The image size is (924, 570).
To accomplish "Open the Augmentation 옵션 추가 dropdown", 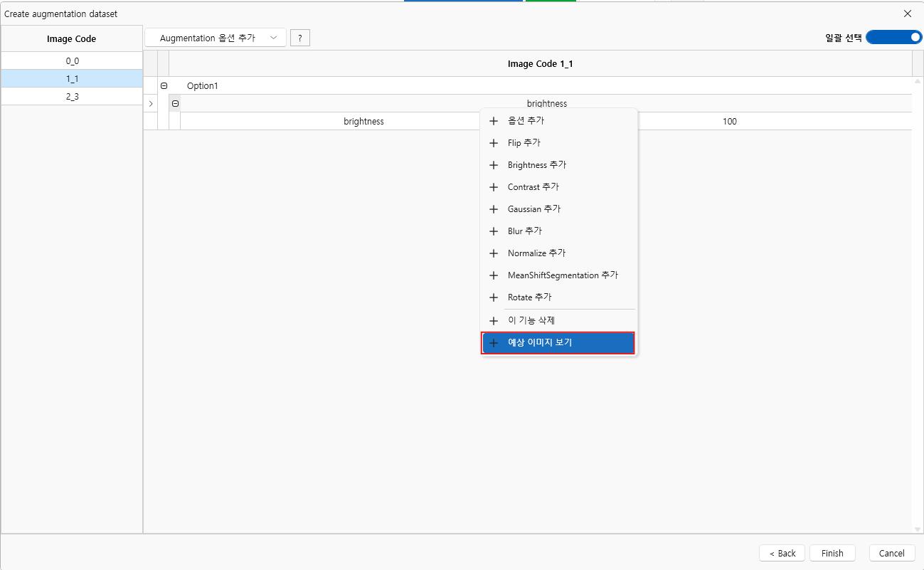I will (216, 38).
